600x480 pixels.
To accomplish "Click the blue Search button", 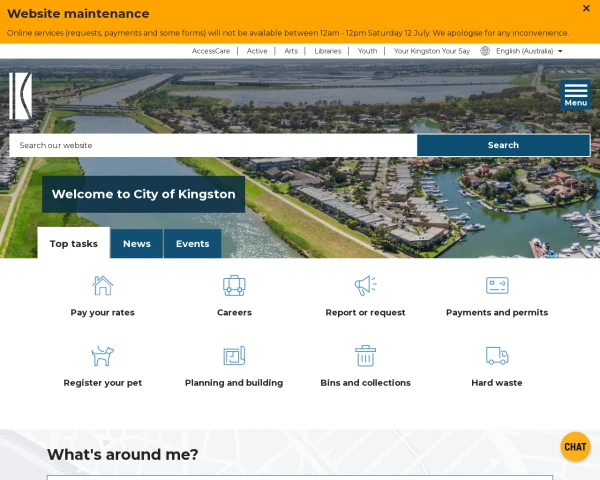I will pos(503,145).
